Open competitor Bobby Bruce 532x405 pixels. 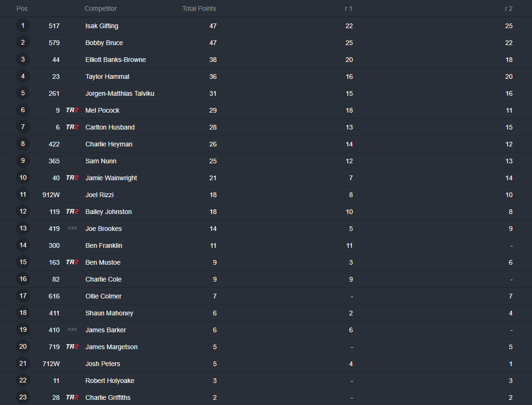[104, 43]
